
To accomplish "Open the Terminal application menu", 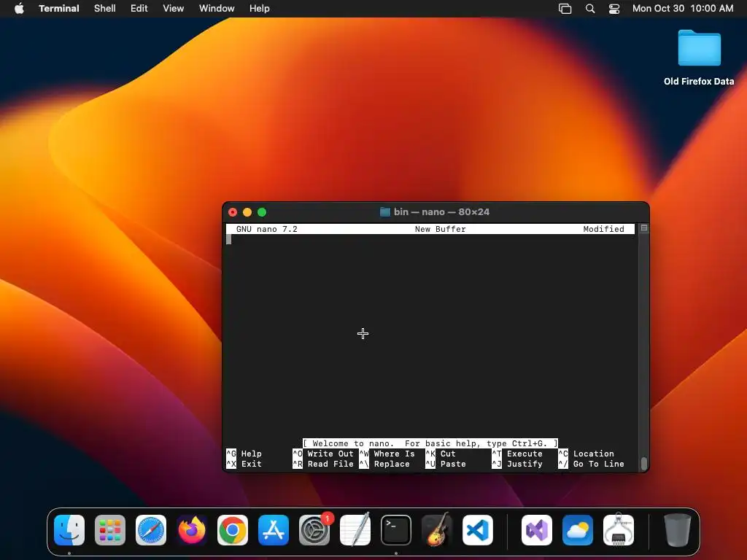I will click(59, 9).
